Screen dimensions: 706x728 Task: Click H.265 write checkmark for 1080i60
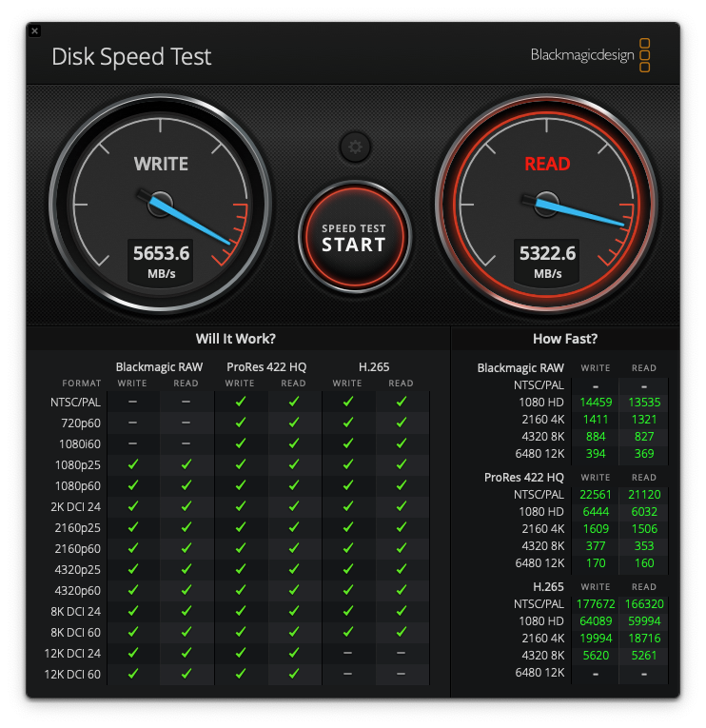pos(347,443)
